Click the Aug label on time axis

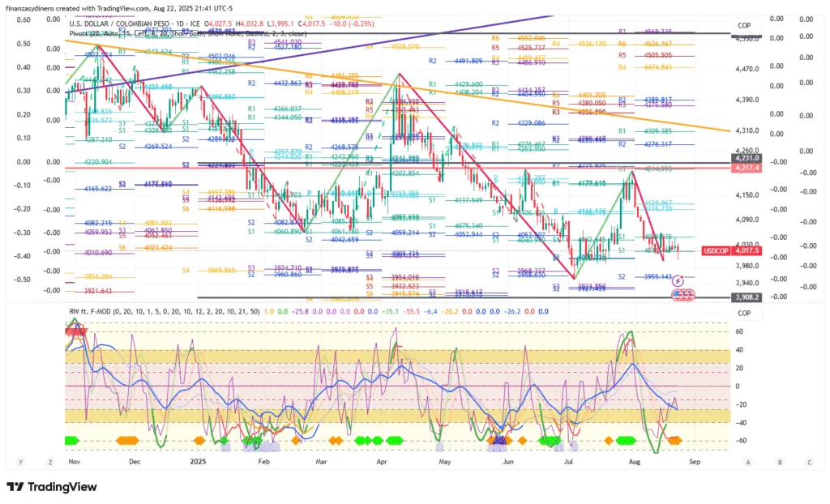(x=634, y=462)
